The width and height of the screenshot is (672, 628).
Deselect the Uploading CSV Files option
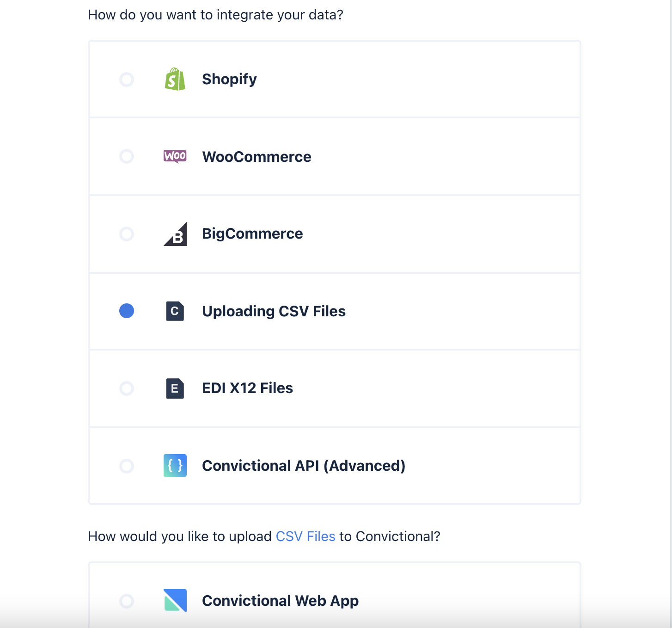point(126,311)
